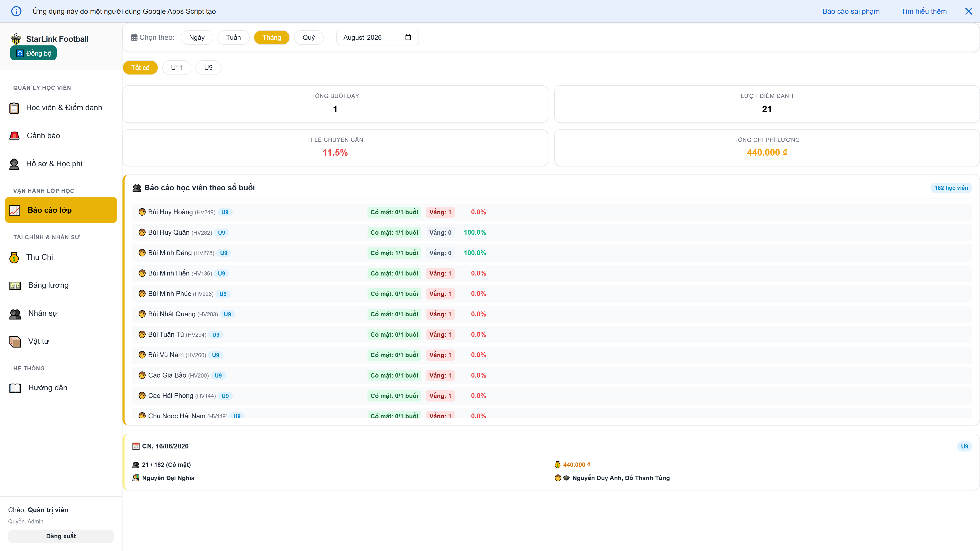Select the Ngày period filter
Viewport: 980px width, 551px height.
tap(197, 37)
